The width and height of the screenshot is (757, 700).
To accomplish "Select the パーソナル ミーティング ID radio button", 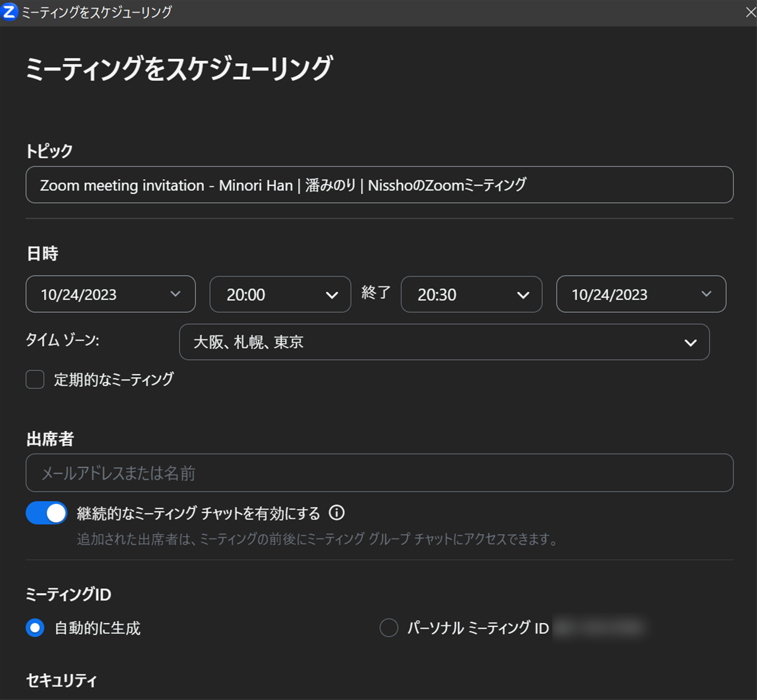I will 389,628.
